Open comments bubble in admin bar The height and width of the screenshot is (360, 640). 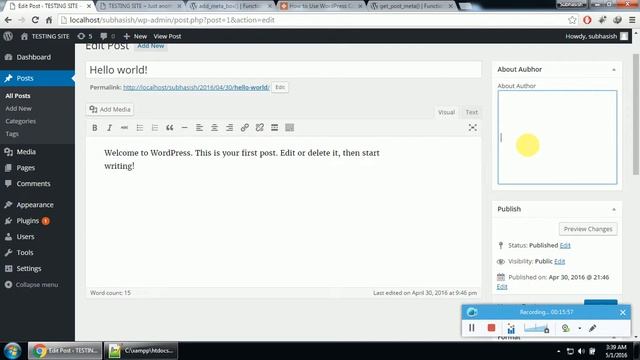point(107,36)
